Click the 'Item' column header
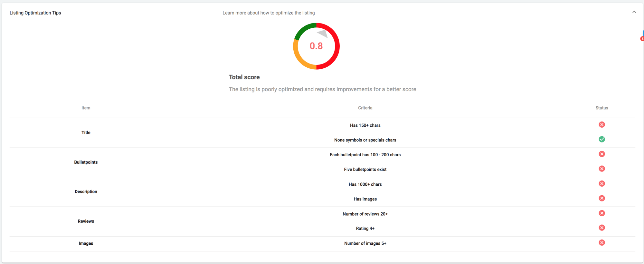Screen dimensions: 644x264 click(x=86, y=108)
